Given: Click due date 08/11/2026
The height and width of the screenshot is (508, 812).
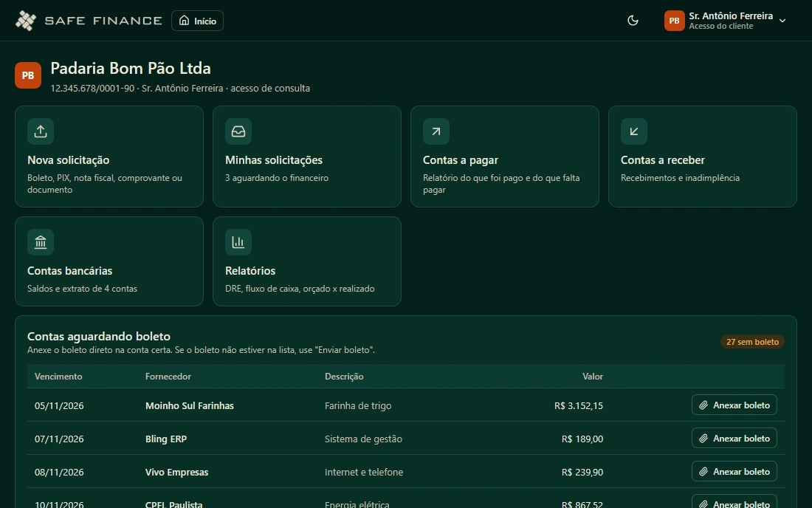Looking at the screenshot, I should (x=59, y=472).
